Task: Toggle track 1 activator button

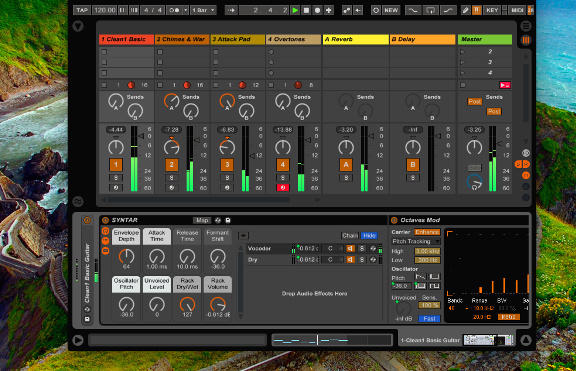Action: (116, 165)
